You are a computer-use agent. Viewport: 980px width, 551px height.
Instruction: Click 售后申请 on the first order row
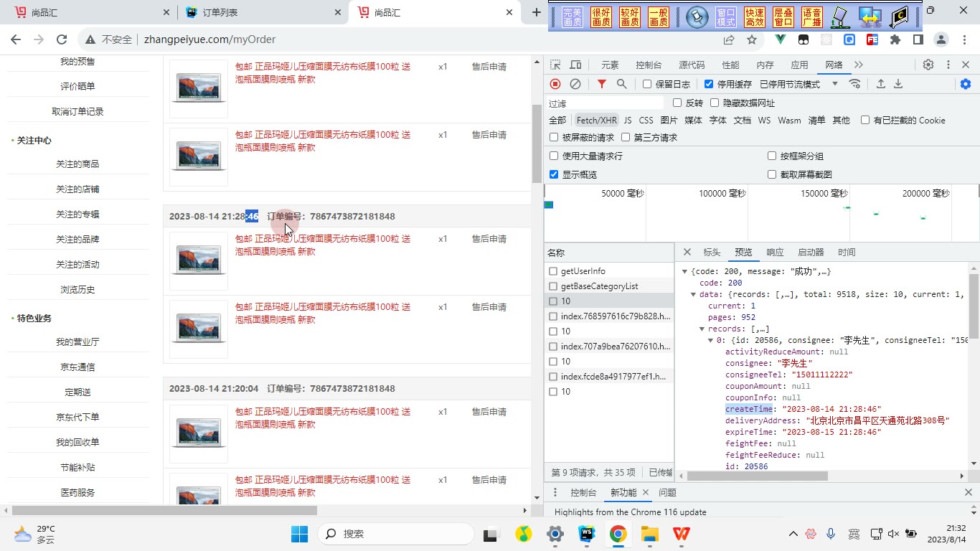tap(489, 67)
